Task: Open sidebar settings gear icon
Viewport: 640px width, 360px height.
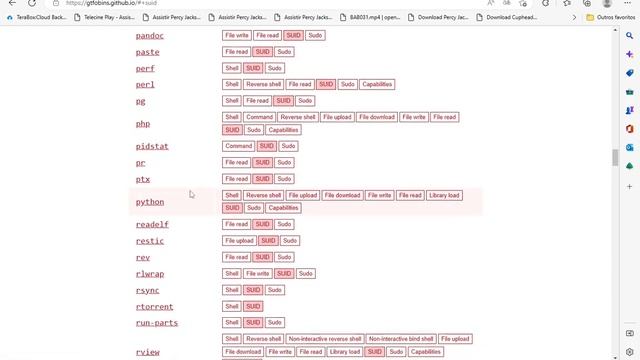Action: click(629, 351)
